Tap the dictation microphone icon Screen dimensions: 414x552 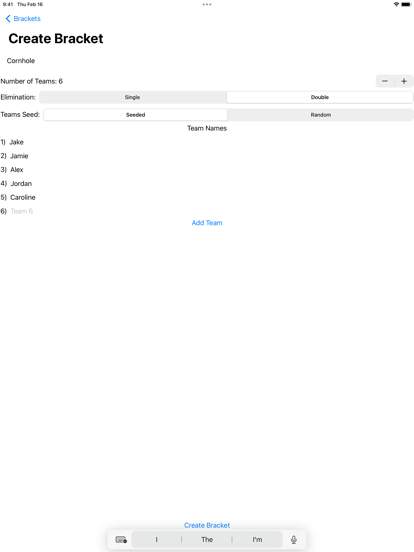(x=294, y=540)
